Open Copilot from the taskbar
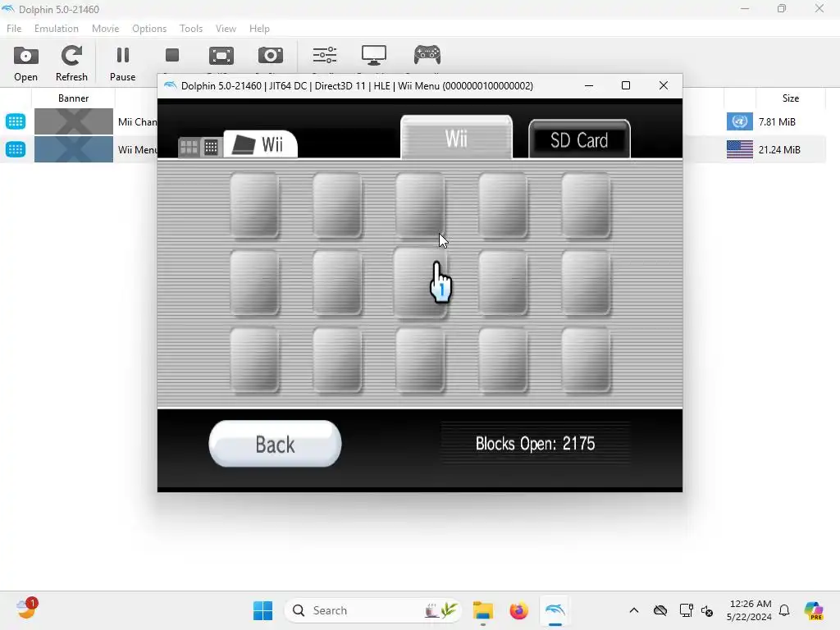 814,610
